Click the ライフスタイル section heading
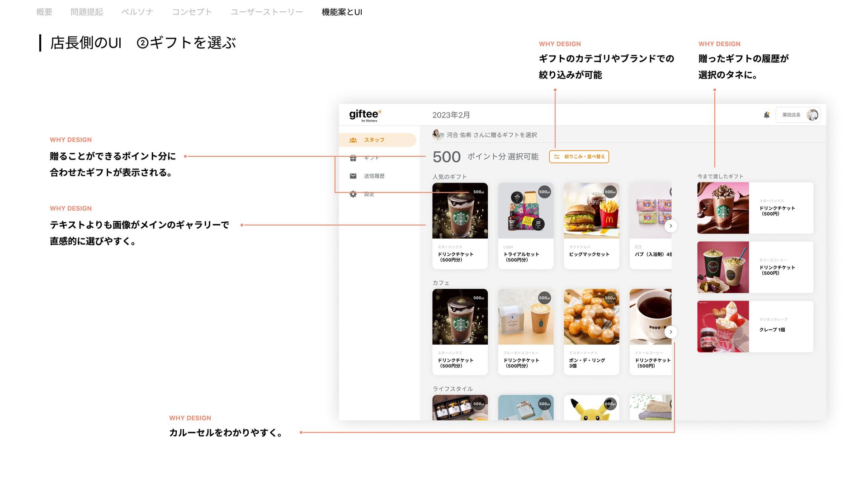The width and height of the screenshot is (868, 488). [x=453, y=389]
